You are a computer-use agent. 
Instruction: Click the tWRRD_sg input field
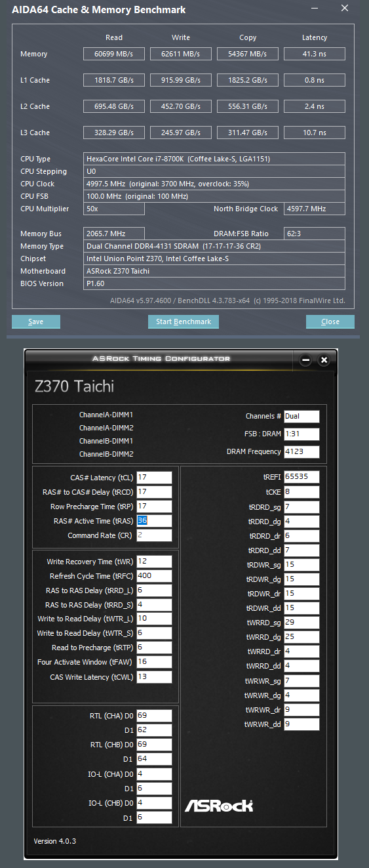tap(301, 623)
